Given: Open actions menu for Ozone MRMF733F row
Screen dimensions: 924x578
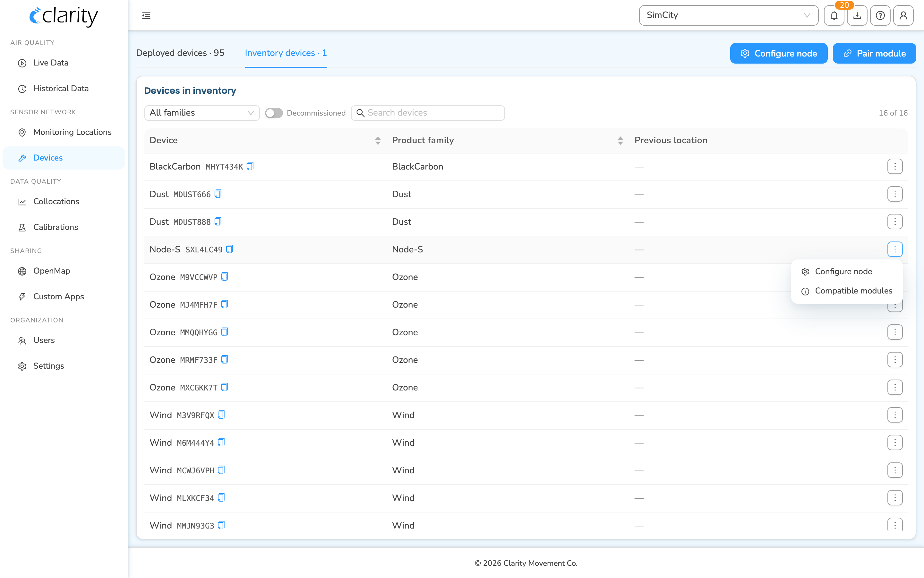Looking at the screenshot, I should click(x=895, y=360).
